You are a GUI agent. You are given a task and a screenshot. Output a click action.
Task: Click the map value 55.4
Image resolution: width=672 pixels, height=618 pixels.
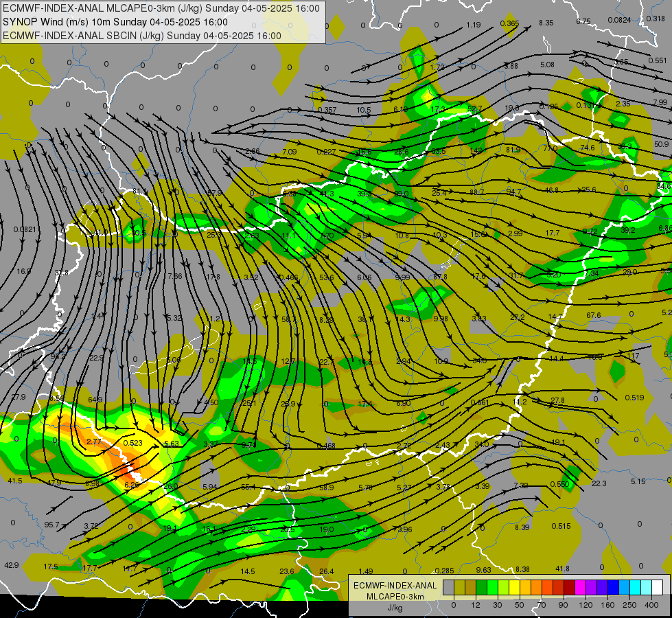(x=248, y=487)
